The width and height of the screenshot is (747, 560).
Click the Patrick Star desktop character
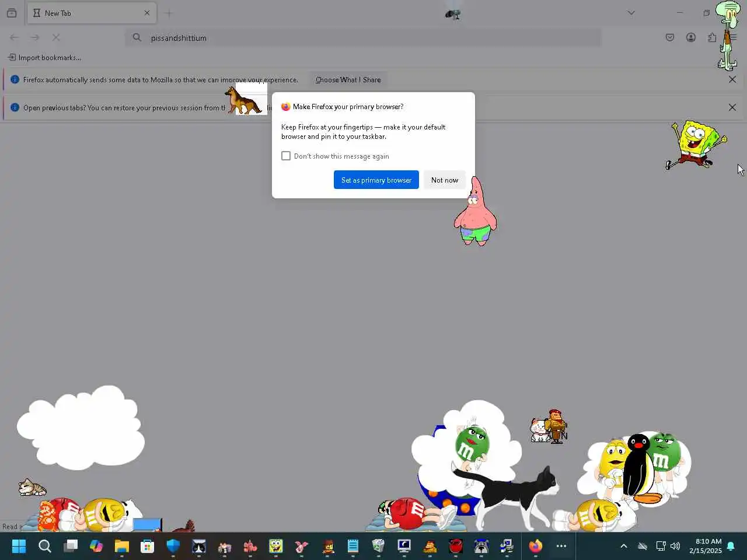pyautogui.click(x=475, y=212)
